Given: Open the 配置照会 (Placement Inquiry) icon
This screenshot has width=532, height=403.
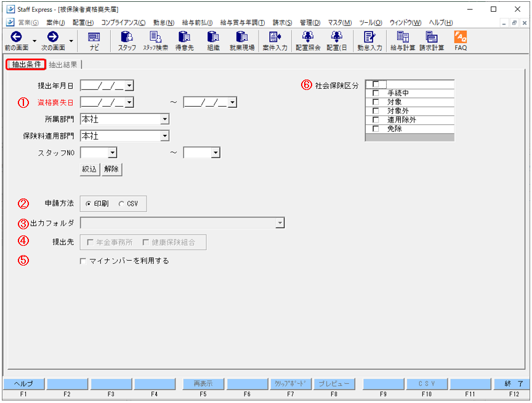Looking at the screenshot, I should (307, 41).
